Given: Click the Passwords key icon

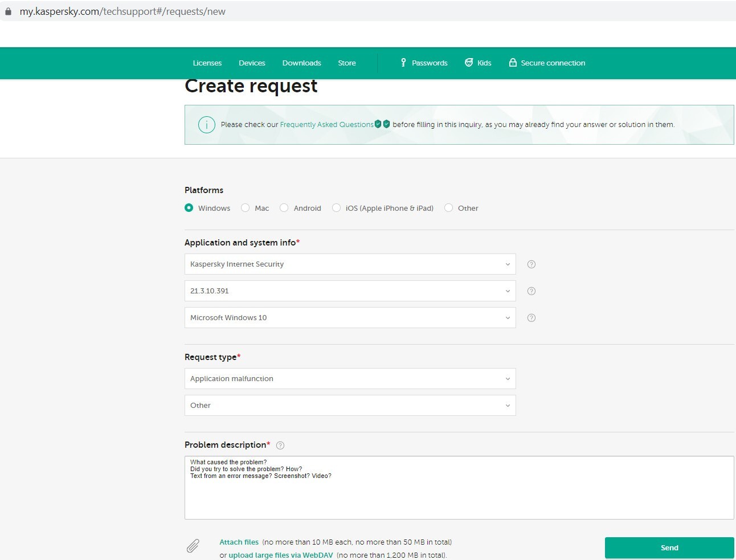Looking at the screenshot, I should [x=403, y=63].
